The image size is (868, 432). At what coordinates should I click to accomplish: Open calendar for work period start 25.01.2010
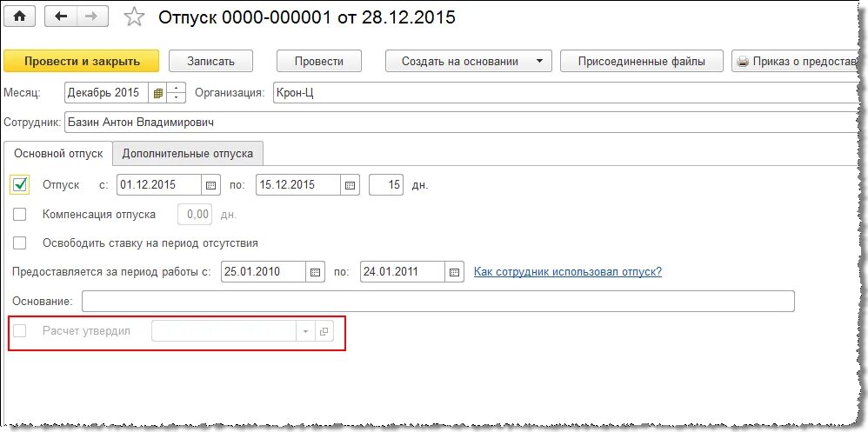pos(315,272)
